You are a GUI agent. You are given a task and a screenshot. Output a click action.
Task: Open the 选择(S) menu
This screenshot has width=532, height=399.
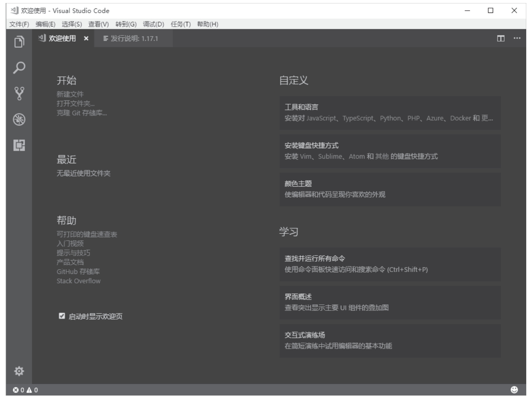point(72,24)
